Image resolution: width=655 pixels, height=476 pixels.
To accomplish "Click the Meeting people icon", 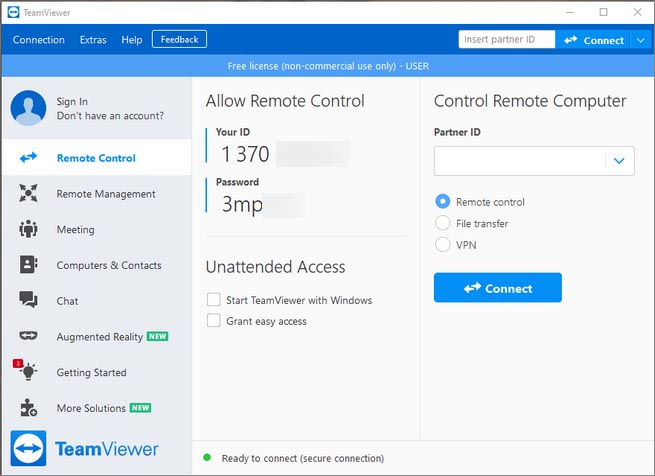I will coord(28,229).
